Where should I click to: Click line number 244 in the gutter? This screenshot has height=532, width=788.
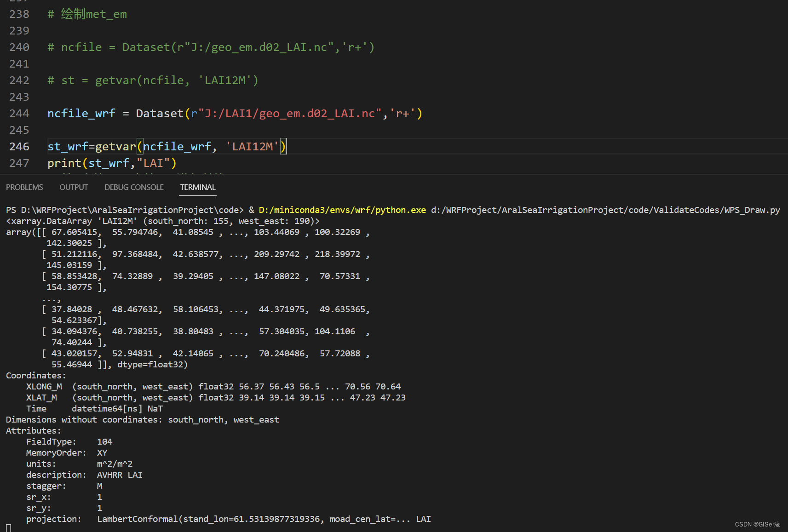[19, 114]
